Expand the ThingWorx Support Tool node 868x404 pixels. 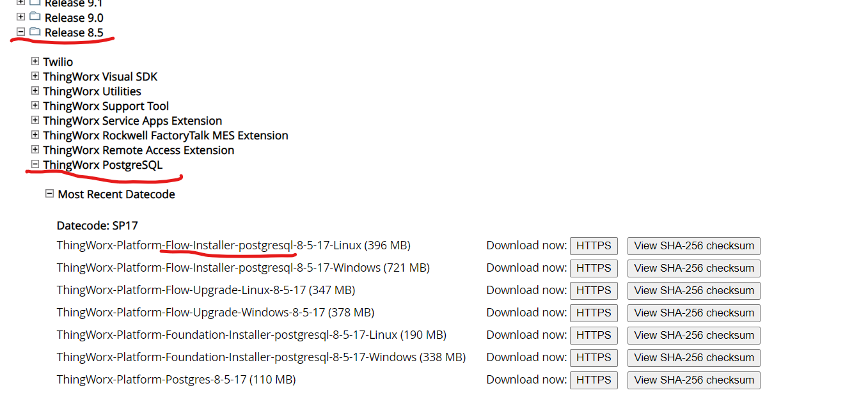pyautogui.click(x=35, y=105)
